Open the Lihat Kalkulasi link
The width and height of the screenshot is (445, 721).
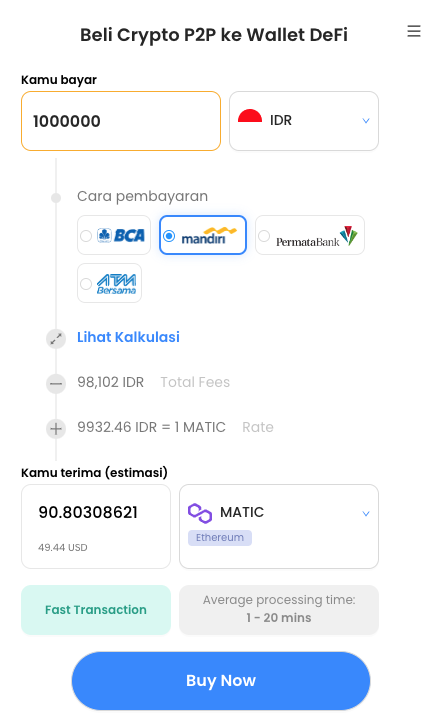[128, 337]
